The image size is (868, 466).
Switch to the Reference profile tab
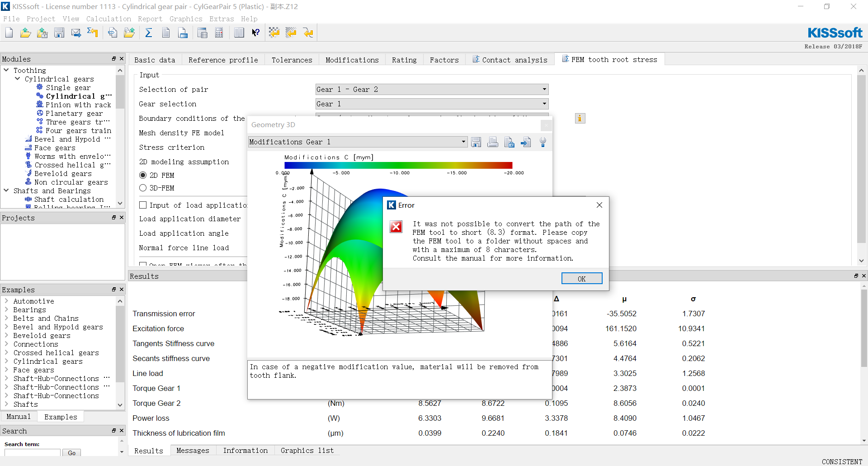pos(223,60)
